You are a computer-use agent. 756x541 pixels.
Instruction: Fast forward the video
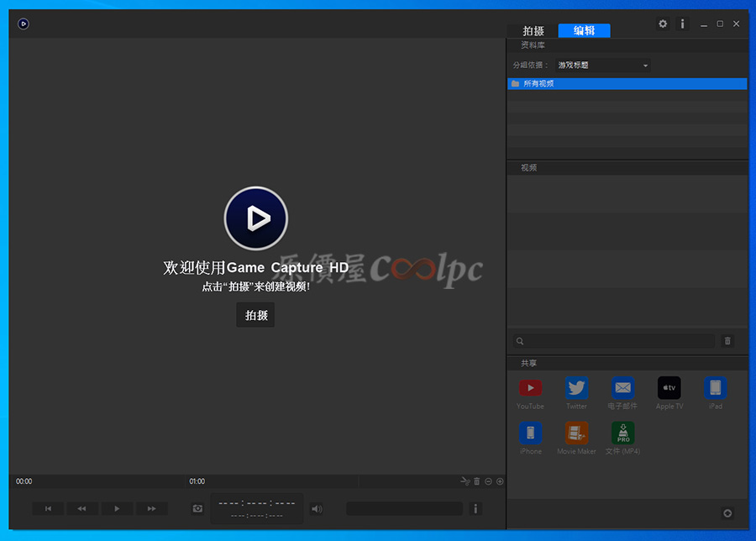coord(152,509)
